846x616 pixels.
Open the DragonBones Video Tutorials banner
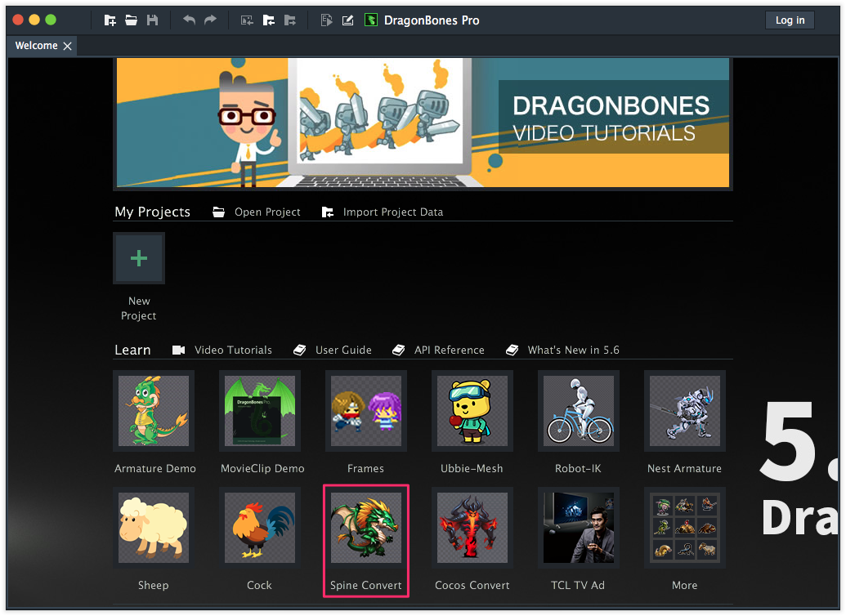[x=423, y=123]
